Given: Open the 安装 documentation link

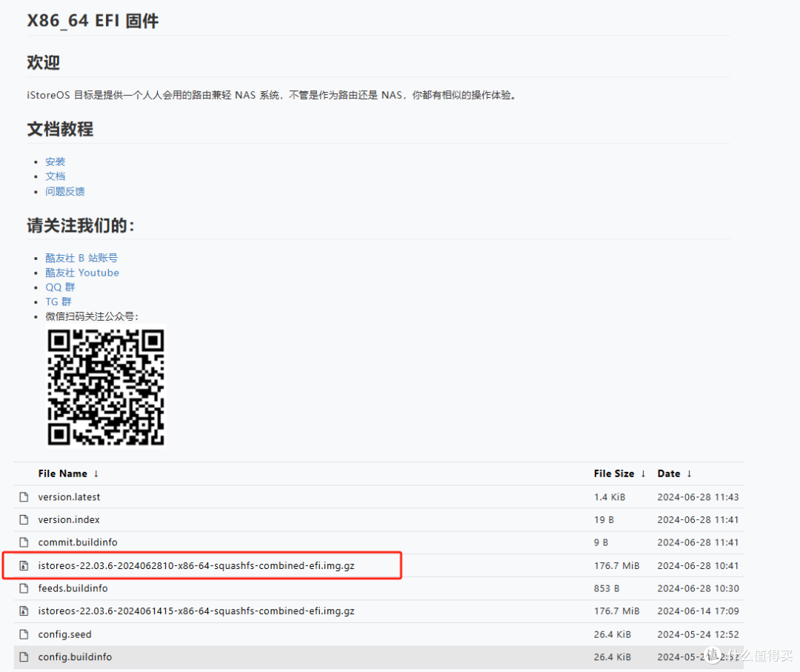Looking at the screenshot, I should click(55, 162).
